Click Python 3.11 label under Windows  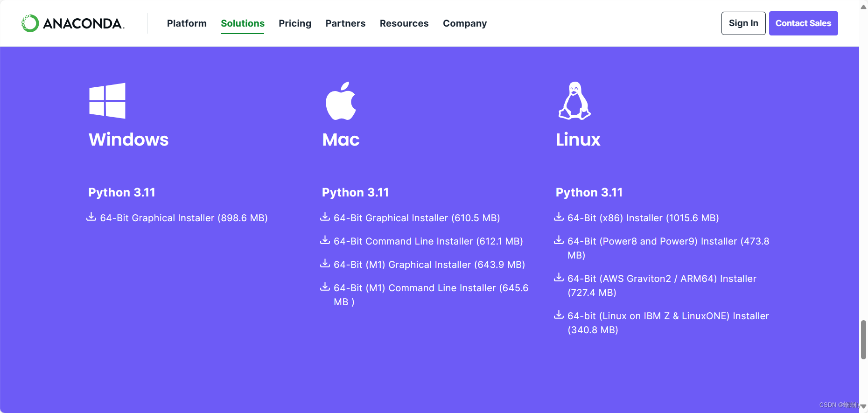tap(122, 192)
